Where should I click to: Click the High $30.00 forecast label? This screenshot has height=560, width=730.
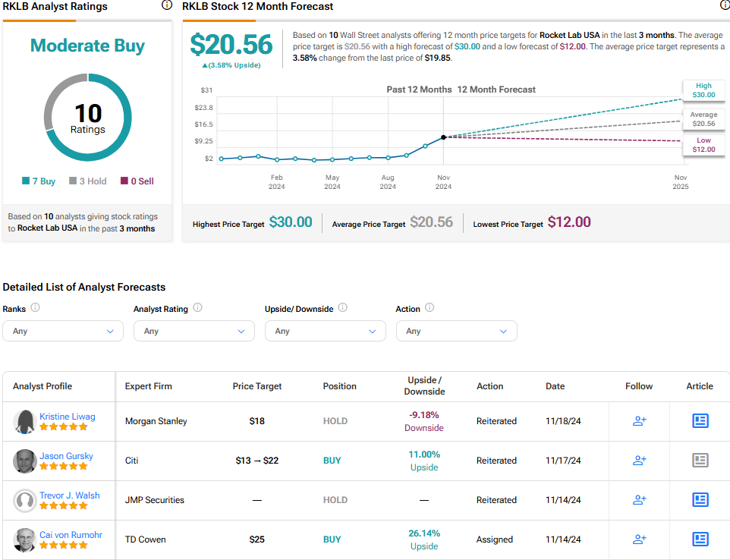coord(703,90)
